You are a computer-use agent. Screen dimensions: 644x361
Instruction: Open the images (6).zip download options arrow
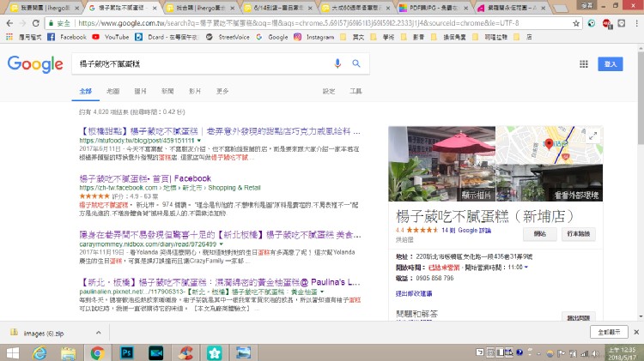[x=98, y=333]
